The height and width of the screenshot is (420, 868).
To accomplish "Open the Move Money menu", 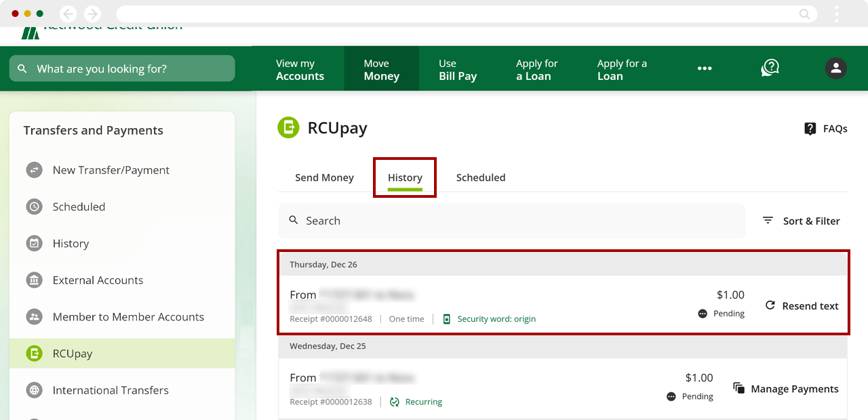I will coord(381,70).
